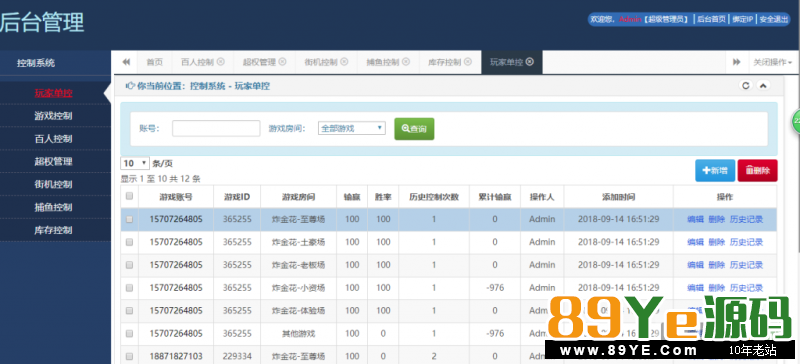The image size is (800, 364).
Task: Sort by the 添加时间 column header
Action: tap(618, 197)
